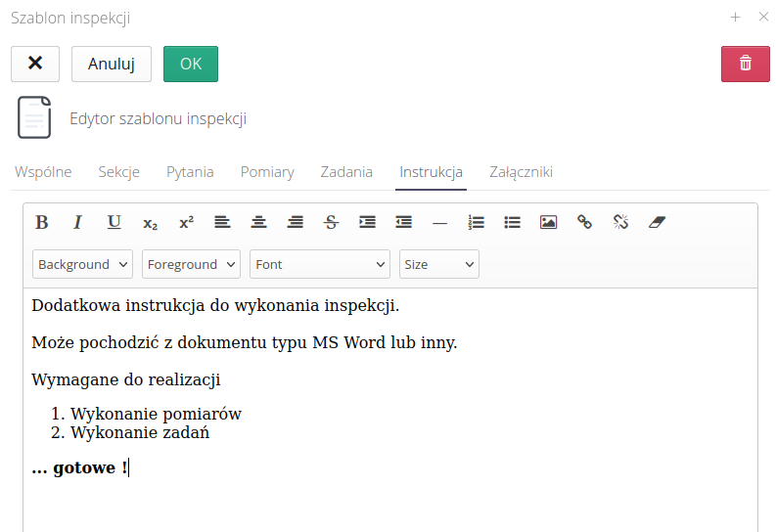This screenshot has width=776, height=532.
Task: Expand the Font dropdown
Action: click(x=321, y=264)
